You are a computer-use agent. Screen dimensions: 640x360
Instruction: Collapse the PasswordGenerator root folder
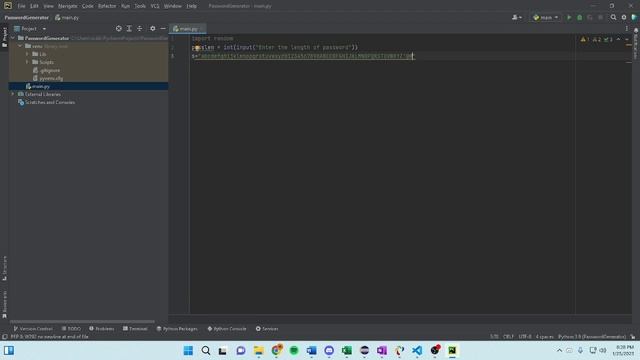click(13, 38)
